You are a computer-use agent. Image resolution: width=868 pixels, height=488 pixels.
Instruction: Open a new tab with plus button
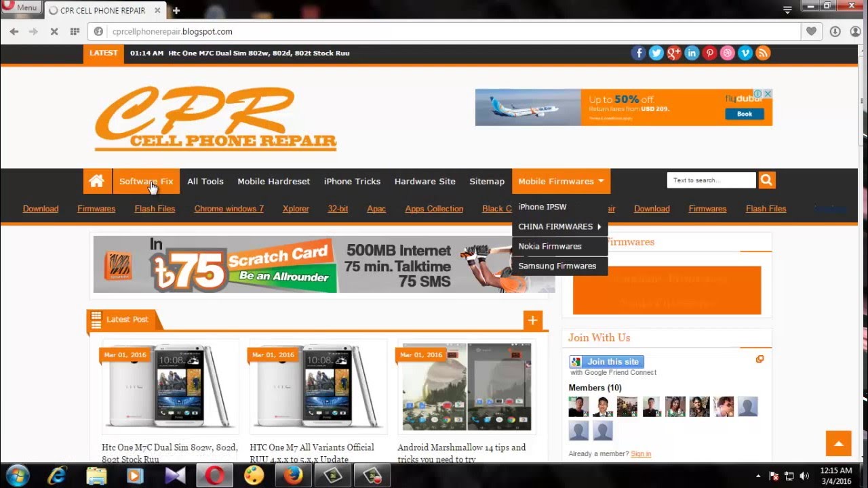[x=176, y=10]
